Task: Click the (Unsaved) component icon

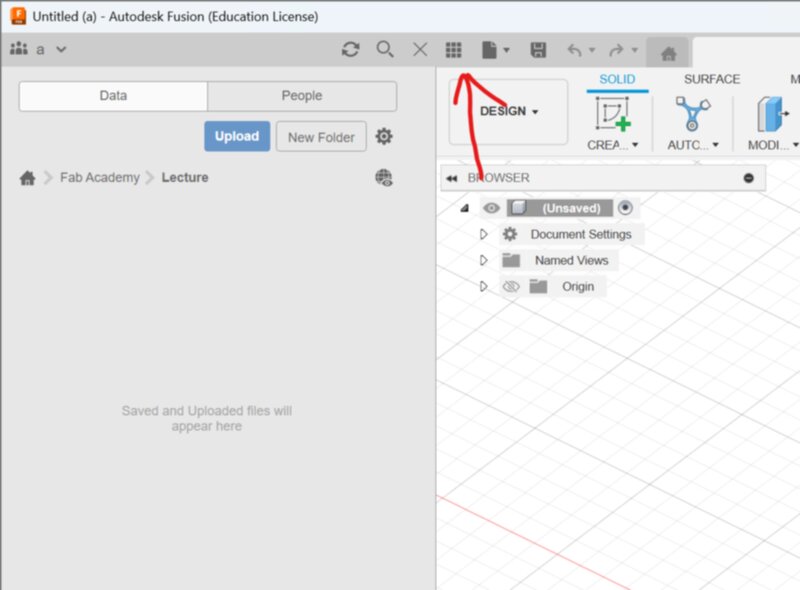Action: (x=519, y=208)
